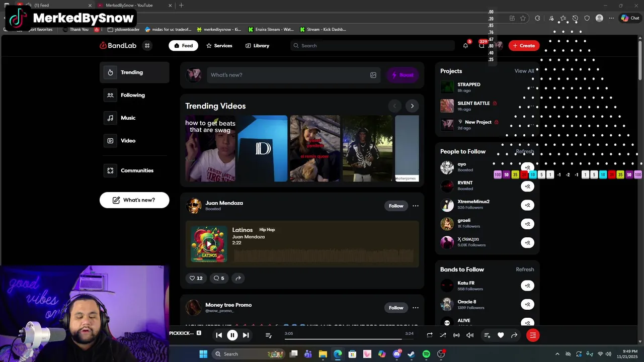
Task: Go back with Trending Videos previous arrow
Action: [x=394, y=106]
